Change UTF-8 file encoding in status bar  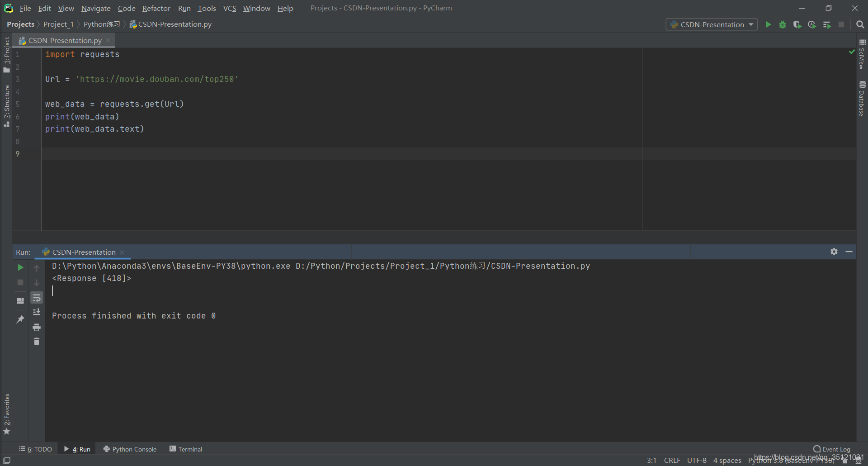pos(697,461)
